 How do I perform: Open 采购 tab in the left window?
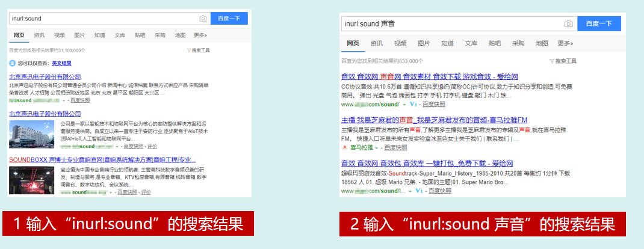(160, 35)
